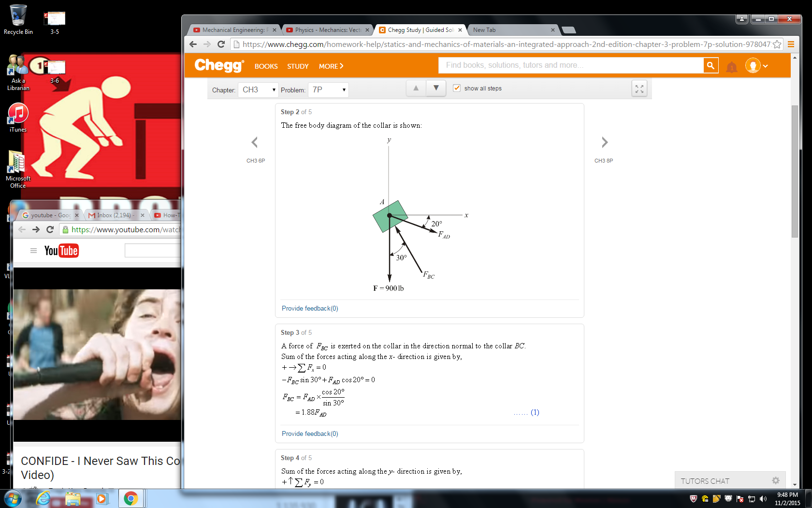Open the Problem dropdown showing 7P
The width and height of the screenshot is (812, 508).
pos(328,90)
